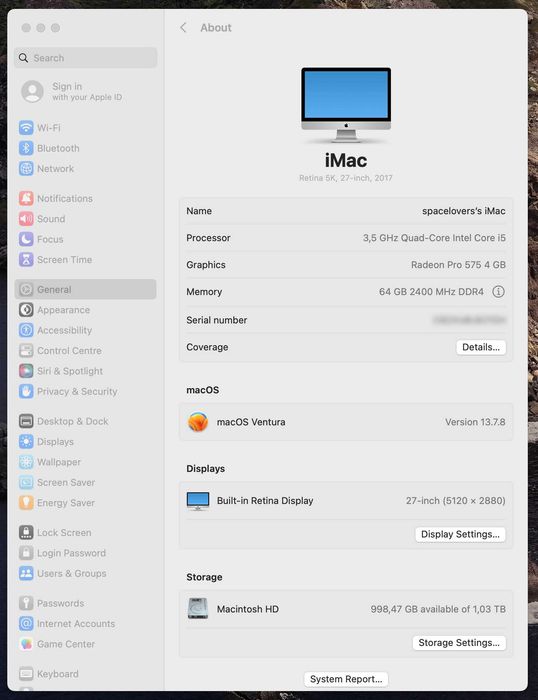Open the Network globe icon
The width and height of the screenshot is (538, 700).
[26, 169]
